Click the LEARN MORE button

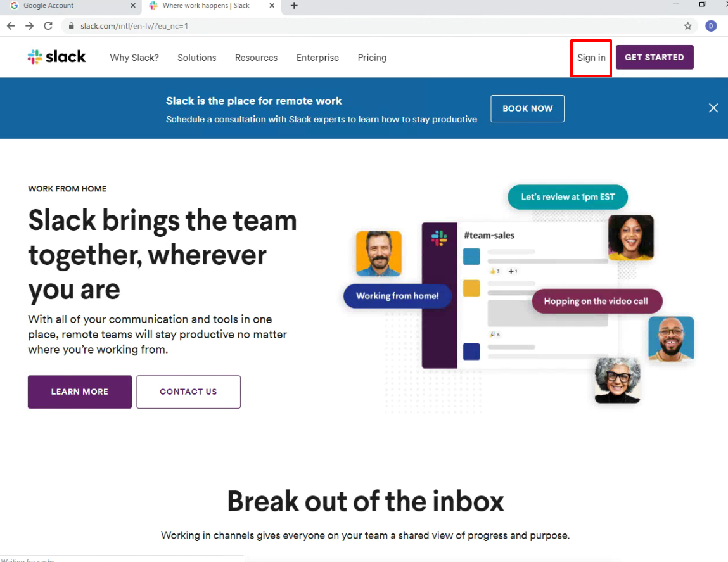[x=80, y=392]
